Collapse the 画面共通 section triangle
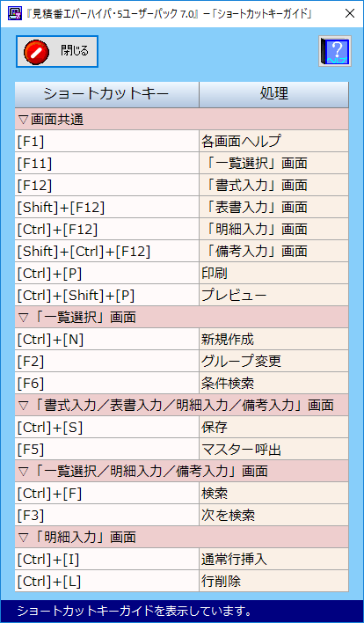364x623 pixels. 23,120
